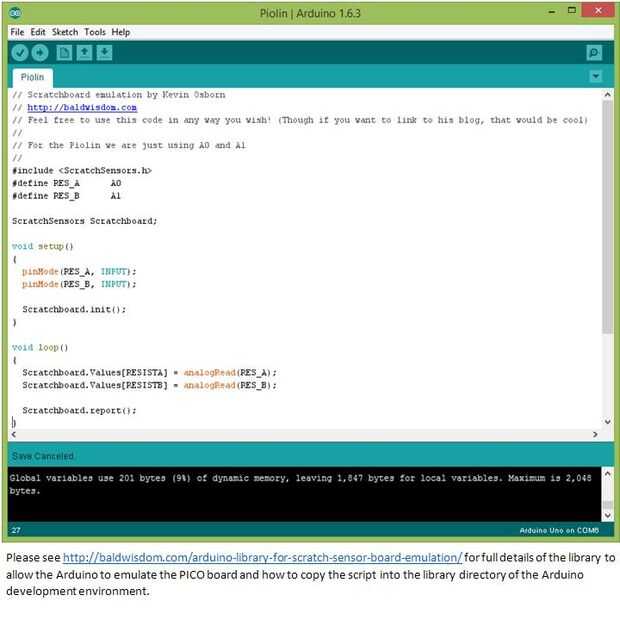620x620 pixels.
Task: Click the editor scroll-down arrow
Action: 607,422
